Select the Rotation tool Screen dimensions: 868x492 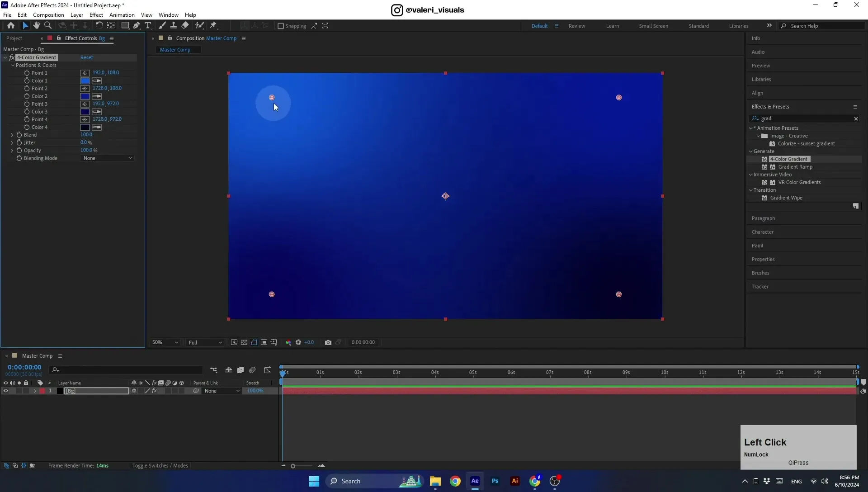coord(99,26)
